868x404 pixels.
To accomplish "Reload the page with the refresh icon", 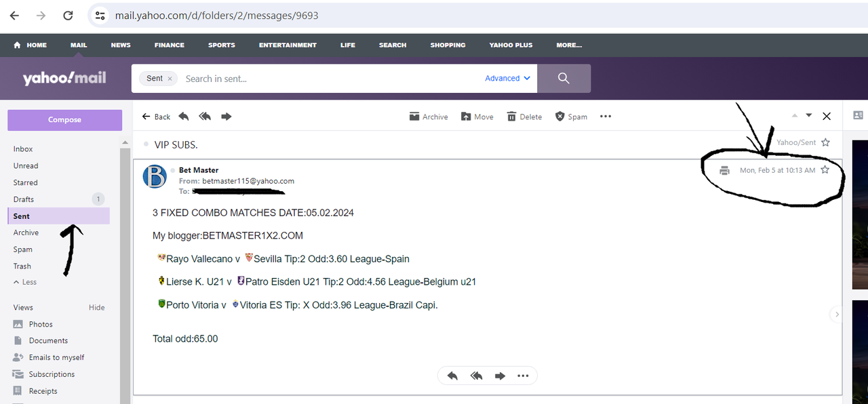I will tap(68, 15).
